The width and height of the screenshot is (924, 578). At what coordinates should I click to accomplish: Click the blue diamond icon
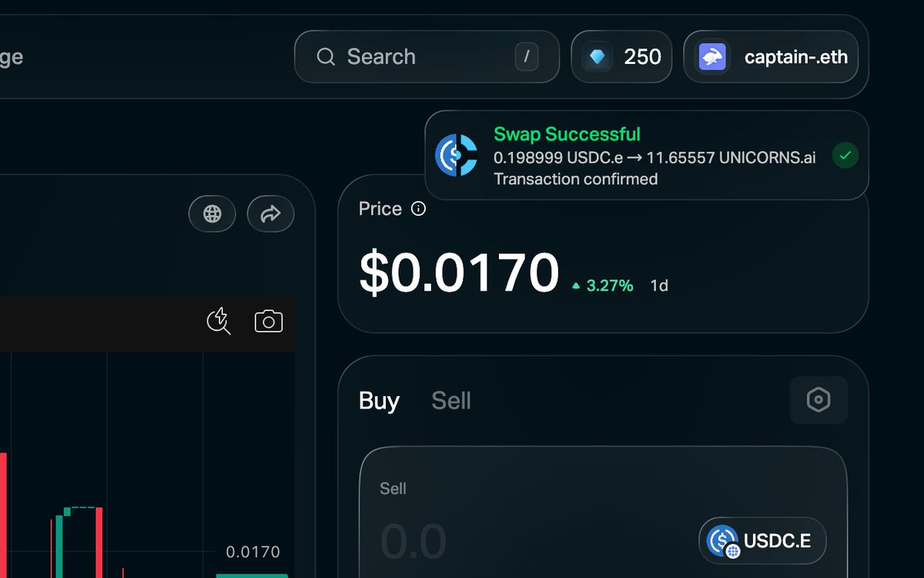pos(598,57)
